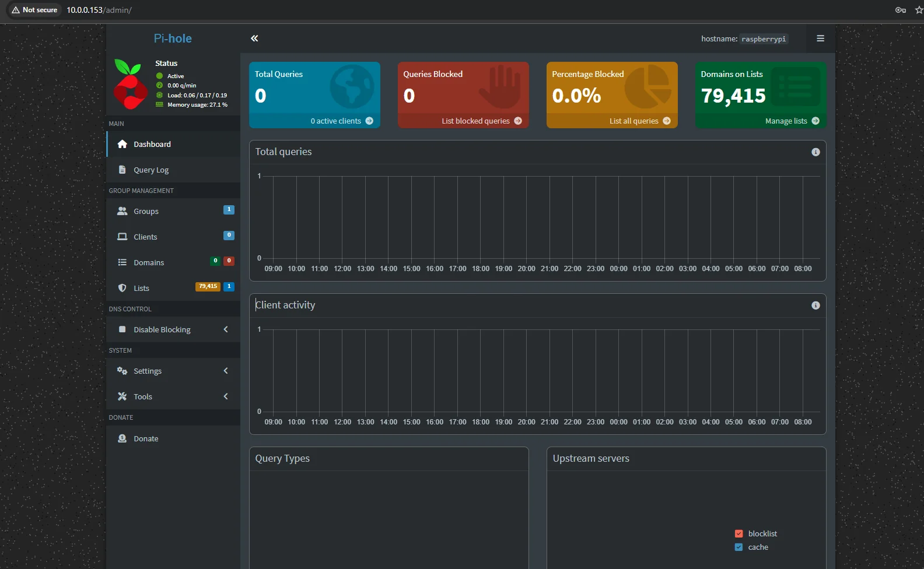Open the hamburger menu at top right

point(820,38)
